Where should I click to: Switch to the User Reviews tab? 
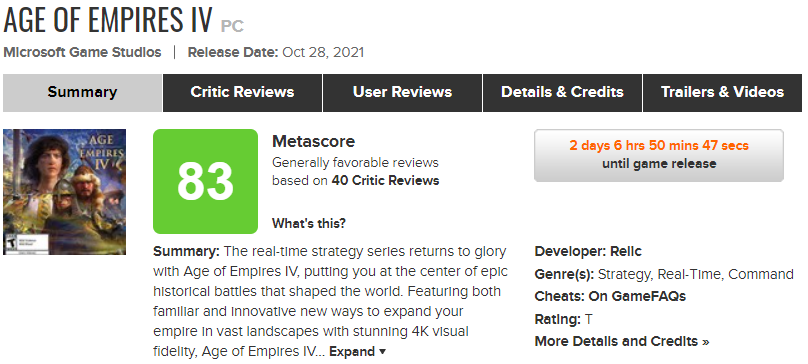coord(402,93)
